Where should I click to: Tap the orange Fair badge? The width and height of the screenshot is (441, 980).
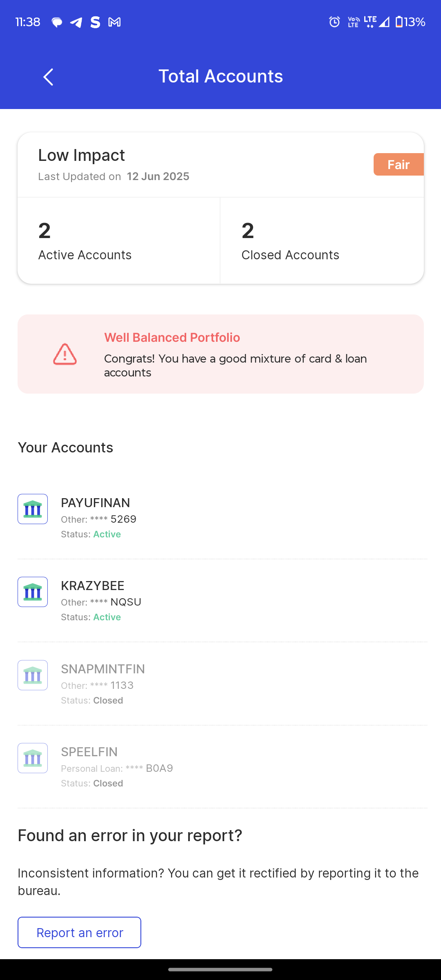(398, 165)
